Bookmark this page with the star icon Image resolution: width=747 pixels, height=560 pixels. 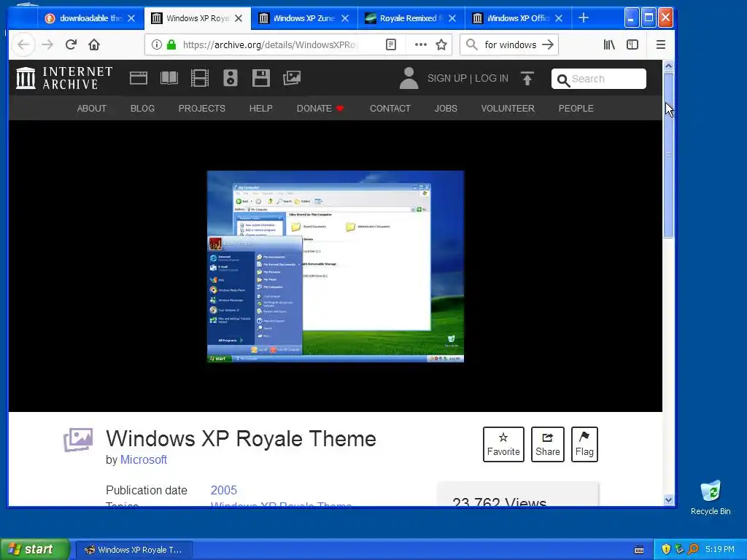[441, 44]
